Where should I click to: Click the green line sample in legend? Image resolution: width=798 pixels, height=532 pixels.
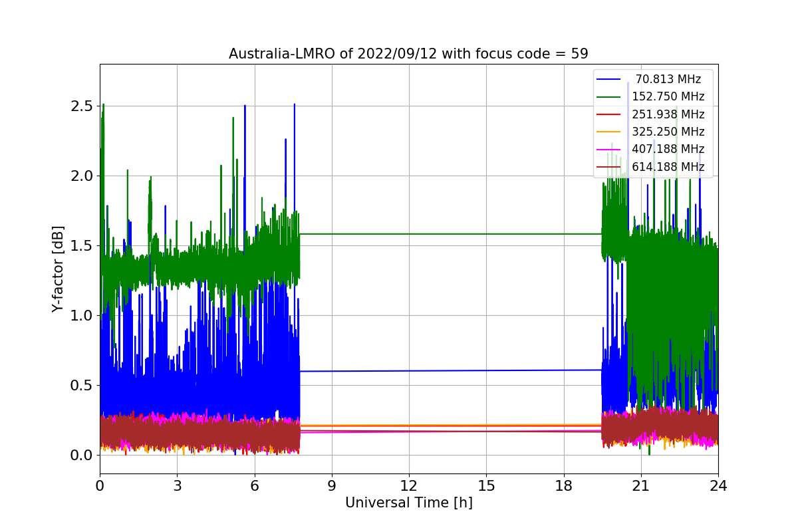tap(609, 96)
